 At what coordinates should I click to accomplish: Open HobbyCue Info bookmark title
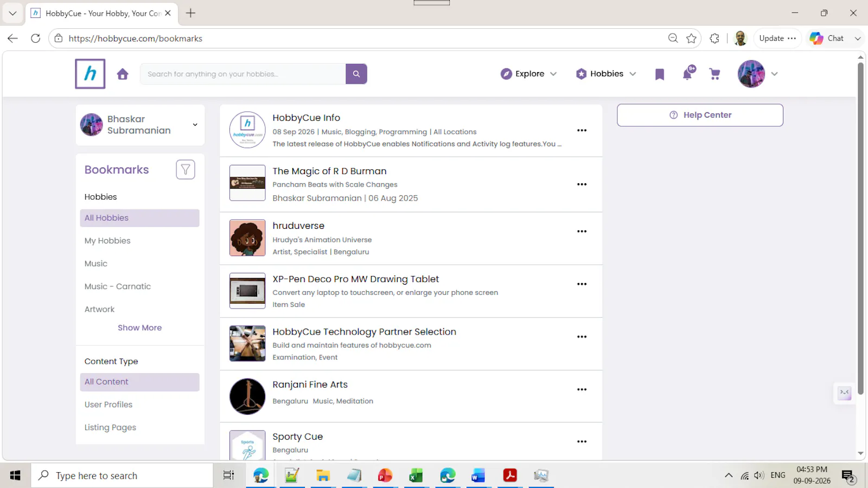306,118
